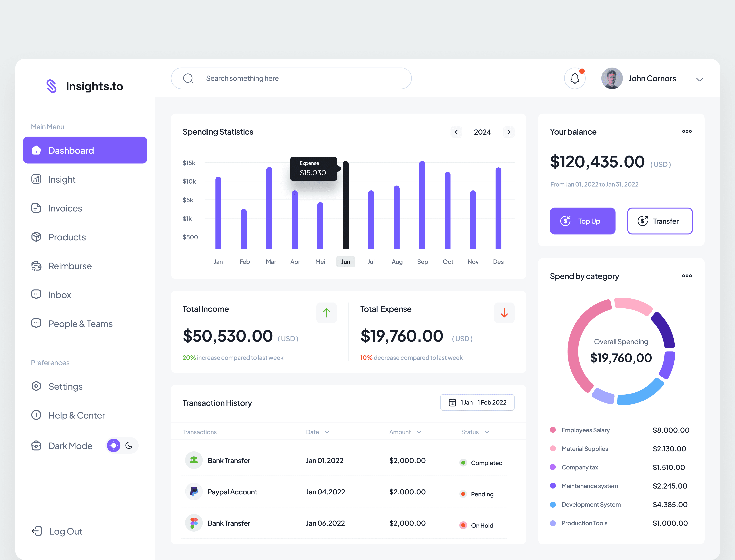735x560 pixels.
Task: Click the Insights.to logo icon
Action: tap(51, 86)
